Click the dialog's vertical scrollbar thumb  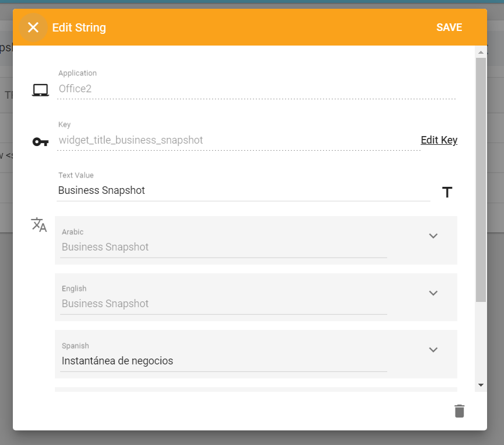tap(481, 175)
